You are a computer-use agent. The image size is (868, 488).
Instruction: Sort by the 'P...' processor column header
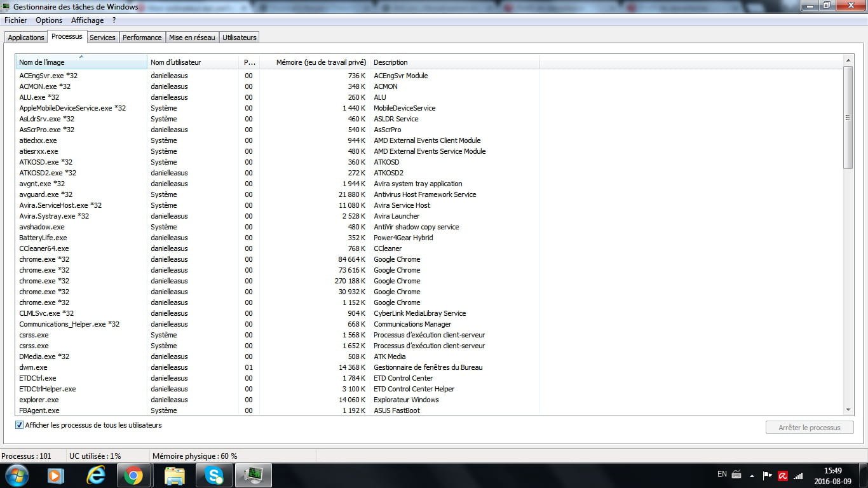pos(250,62)
